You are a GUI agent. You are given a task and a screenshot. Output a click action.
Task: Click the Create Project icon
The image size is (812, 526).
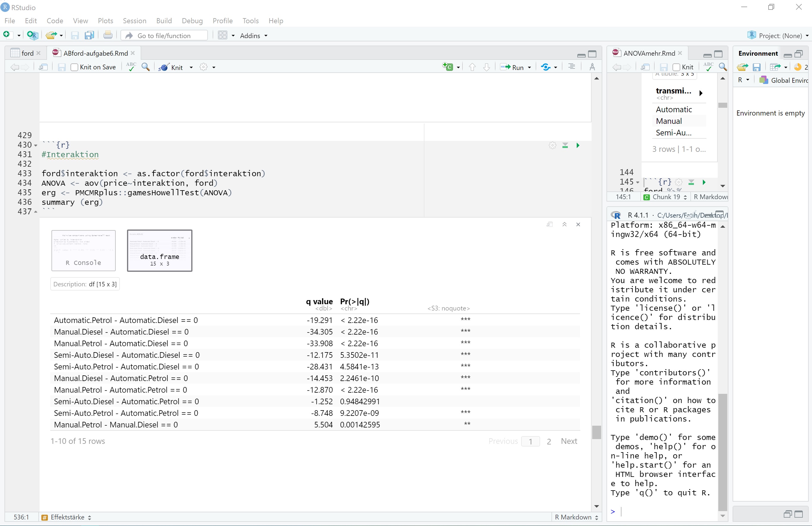click(32, 35)
